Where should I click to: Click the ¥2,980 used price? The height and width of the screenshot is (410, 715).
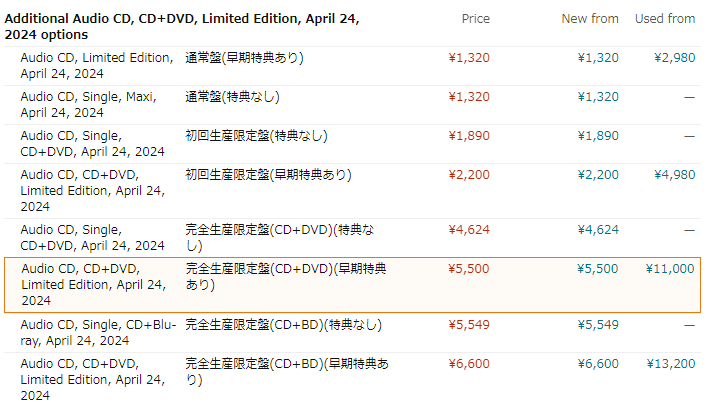tap(674, 58)
